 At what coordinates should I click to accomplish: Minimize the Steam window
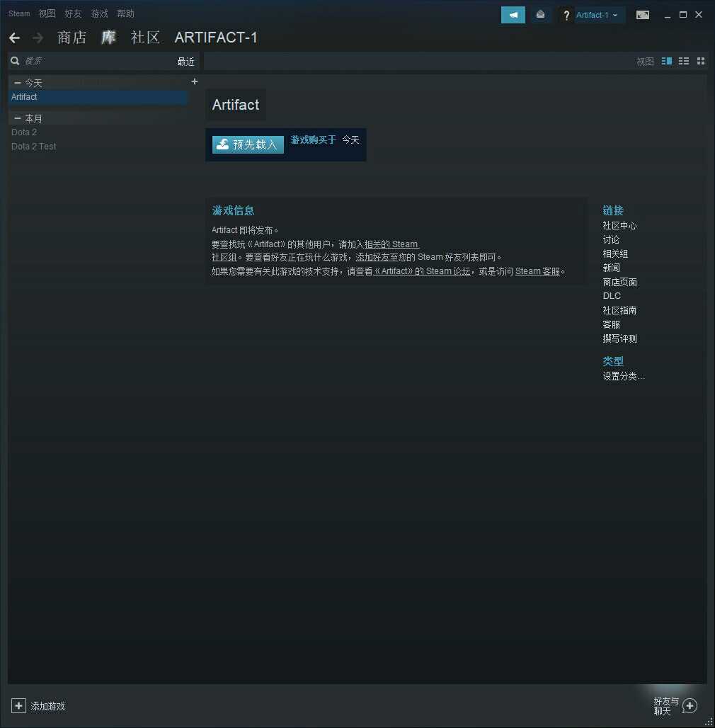[x=667, y=16]
